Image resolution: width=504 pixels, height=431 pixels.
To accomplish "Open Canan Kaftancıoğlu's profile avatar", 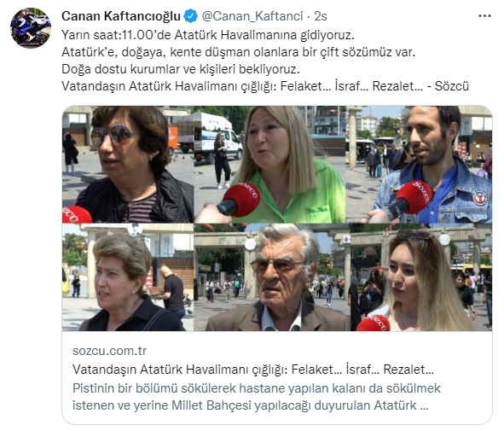I will (31, 28).
